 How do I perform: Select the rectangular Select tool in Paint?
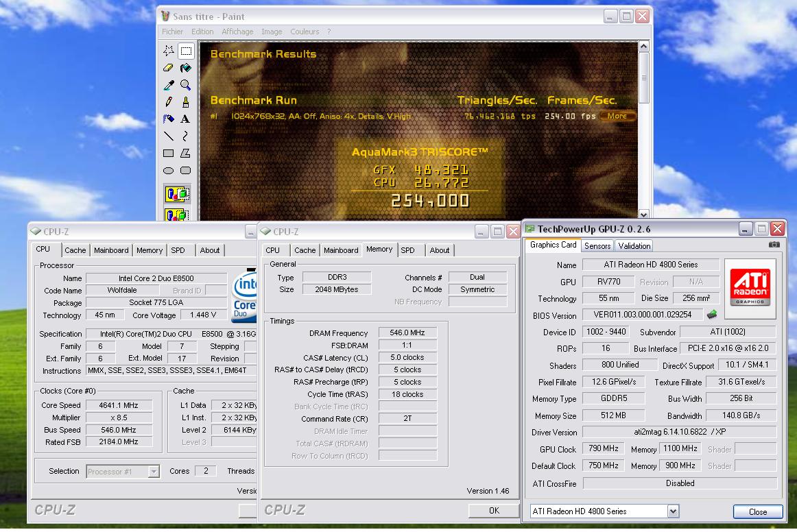[186, 50]
